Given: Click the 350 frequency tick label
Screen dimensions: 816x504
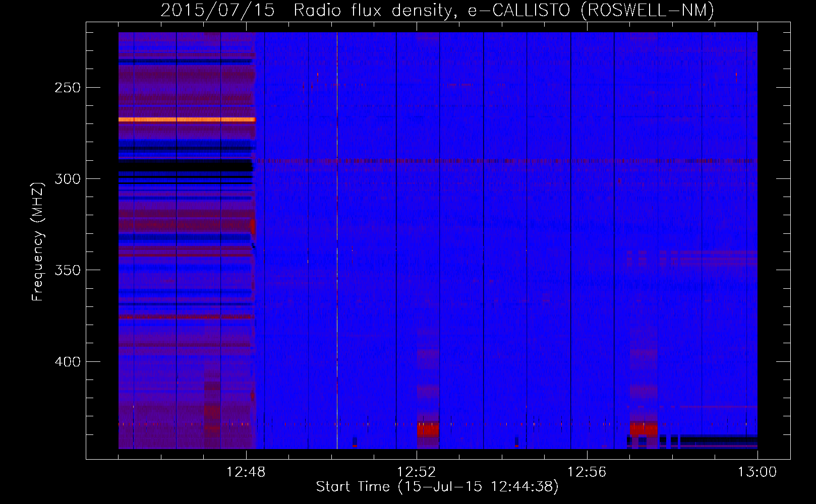Looking at the screenshot, I should tap(67, 270).
